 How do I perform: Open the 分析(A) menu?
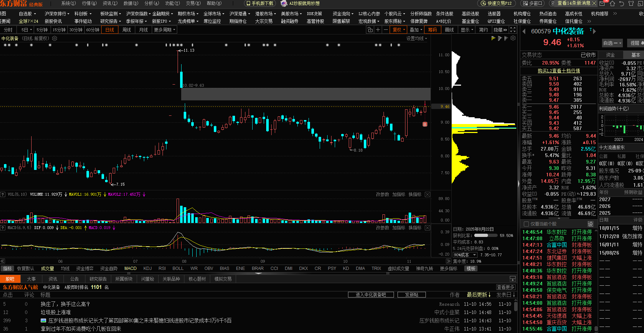coord(152,3)
